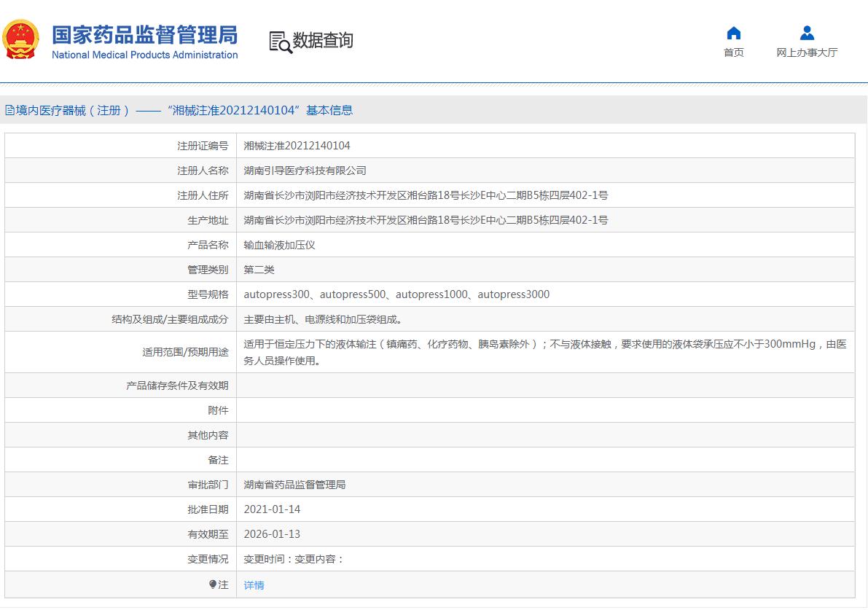
Task: Click the document icon before 境内医疗器械
Action: tap(9, 110)
